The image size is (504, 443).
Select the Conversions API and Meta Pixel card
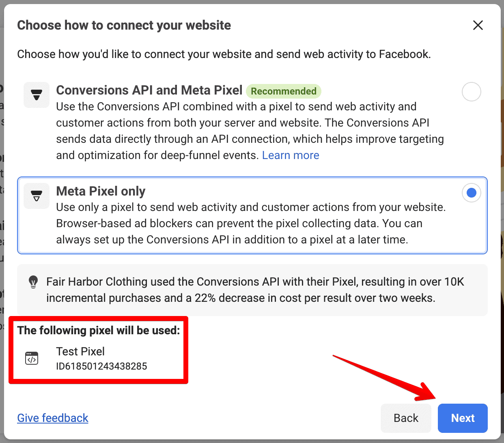click(243, 122)
